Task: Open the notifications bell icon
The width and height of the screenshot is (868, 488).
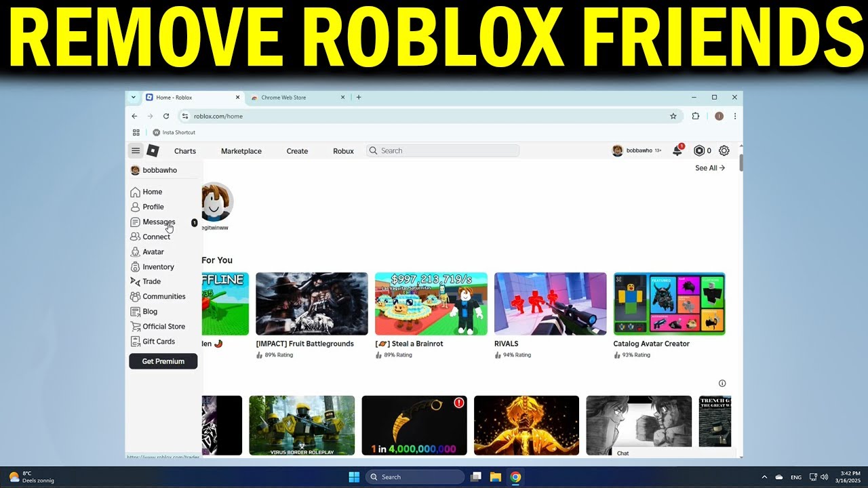Action: click(x=677, y=150)
